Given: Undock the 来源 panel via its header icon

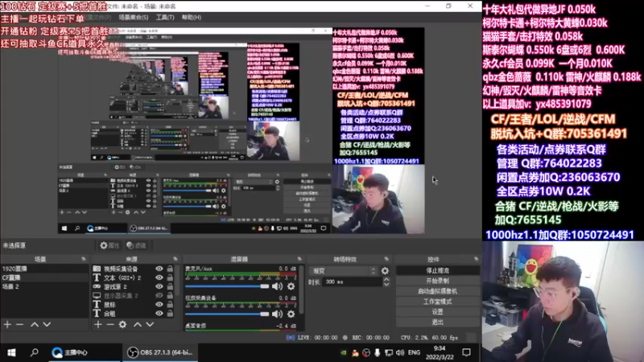Looking at the screenshot, I should point(175,259).
